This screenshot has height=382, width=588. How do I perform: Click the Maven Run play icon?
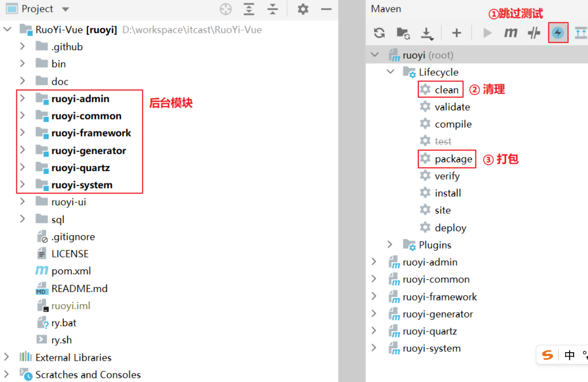click(x=487, y=33)
